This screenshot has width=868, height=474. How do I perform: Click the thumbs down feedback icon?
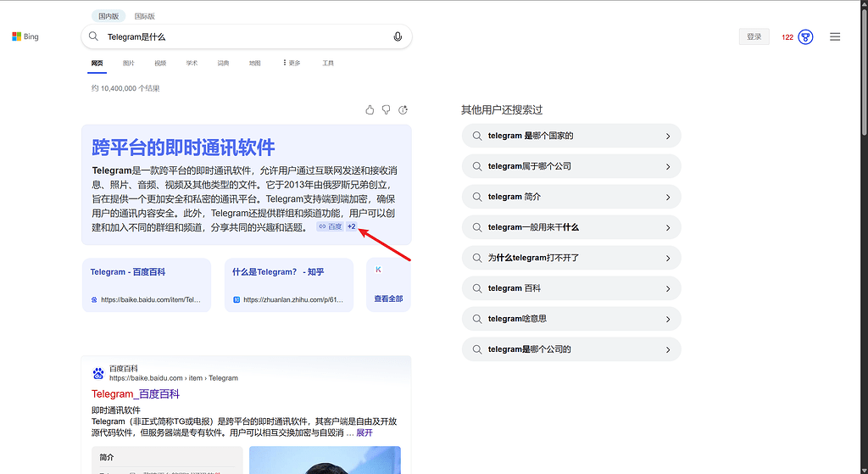click(386, 109)
